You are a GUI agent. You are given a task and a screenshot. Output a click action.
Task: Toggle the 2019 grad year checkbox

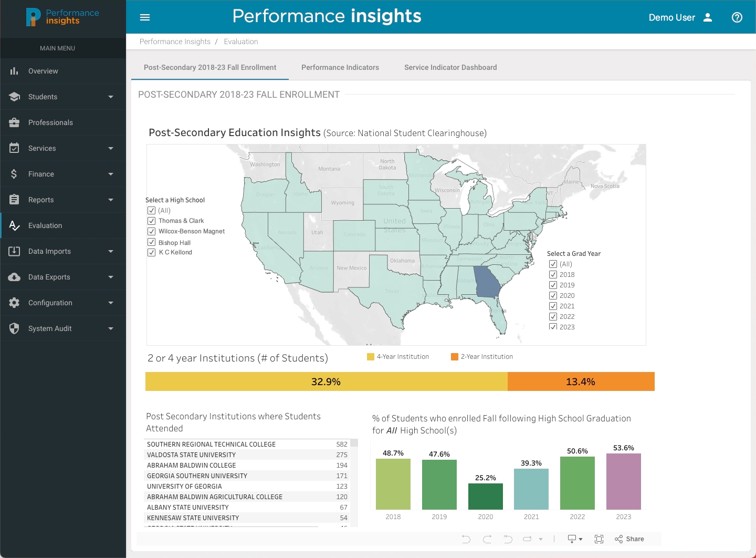click(x=553, y=285)
